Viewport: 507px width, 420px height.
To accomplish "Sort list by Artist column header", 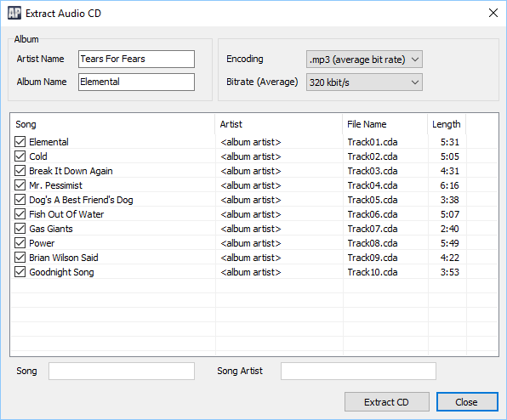I will pyautogui.click(x=279, y=124).
